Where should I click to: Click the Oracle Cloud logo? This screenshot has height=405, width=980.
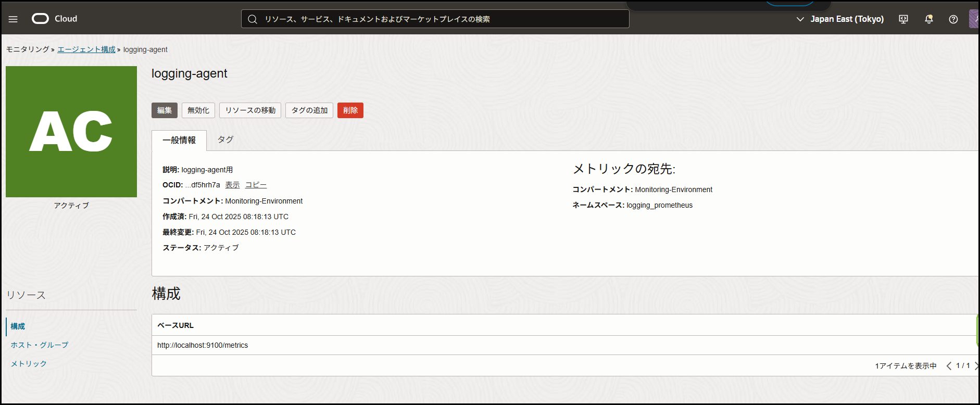tap(55, 19)
